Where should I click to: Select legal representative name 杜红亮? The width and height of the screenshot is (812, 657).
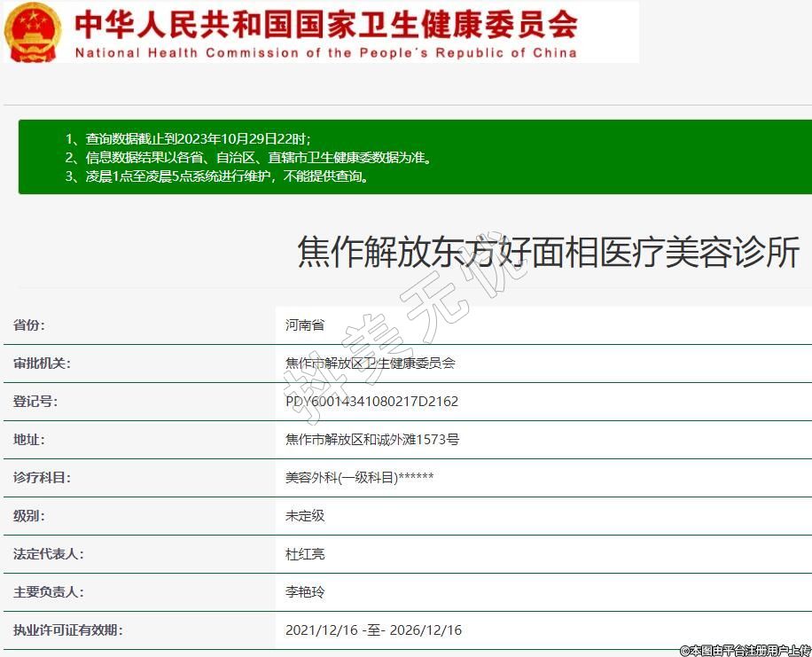pos(305,554)
